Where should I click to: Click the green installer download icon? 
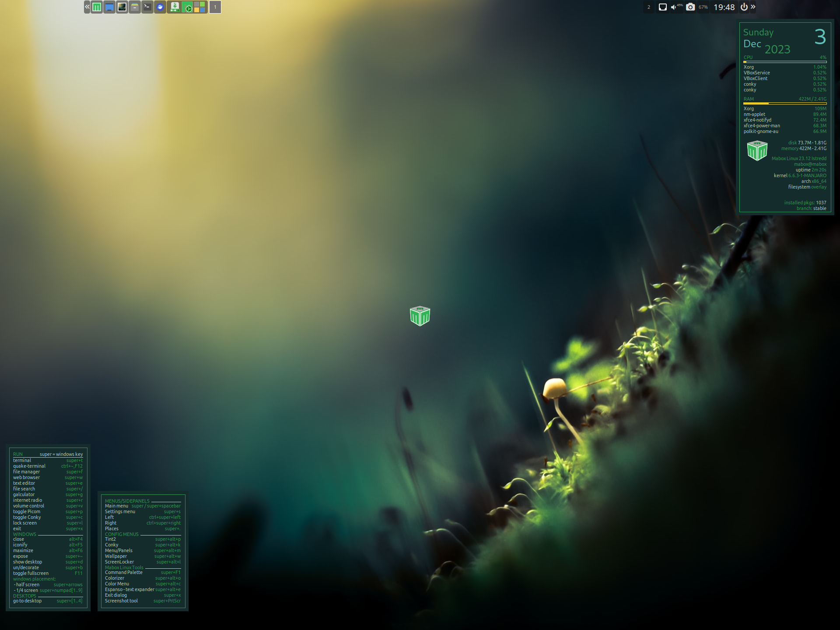point(175,7)
